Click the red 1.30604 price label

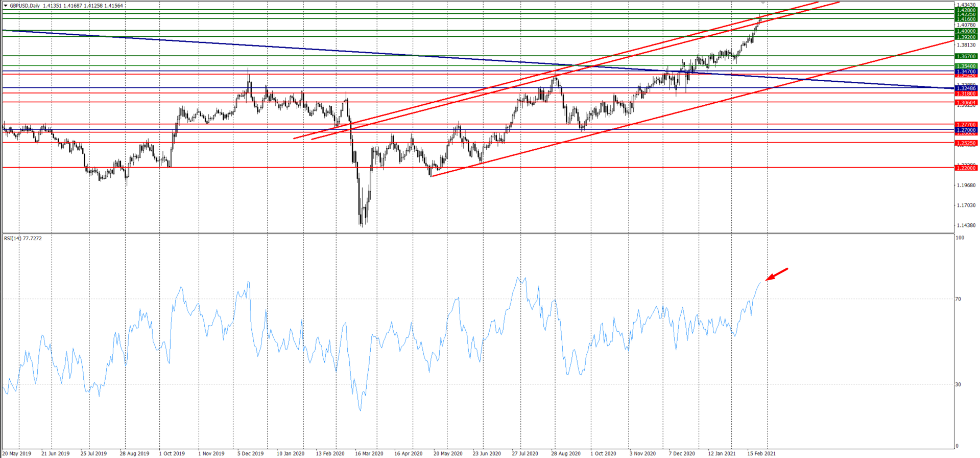pyautogui.click(x=966, y=103)
